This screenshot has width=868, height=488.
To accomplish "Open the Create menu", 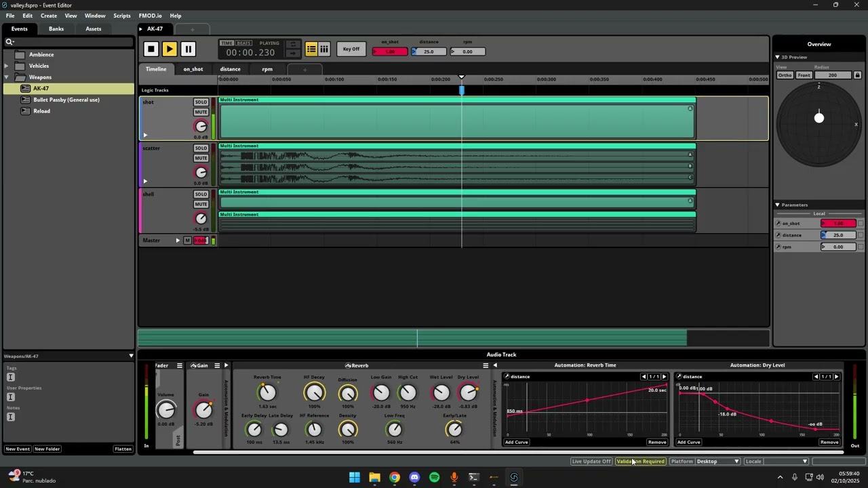I will 49,16.
